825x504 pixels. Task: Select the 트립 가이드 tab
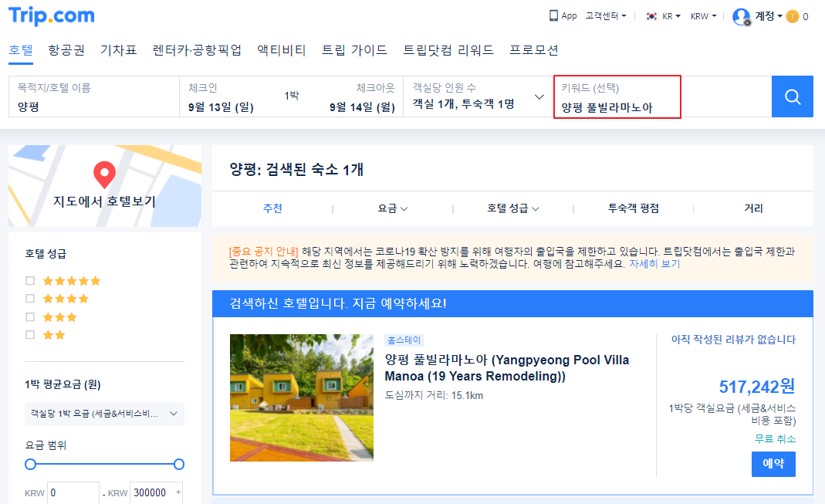tap(354, 50)
